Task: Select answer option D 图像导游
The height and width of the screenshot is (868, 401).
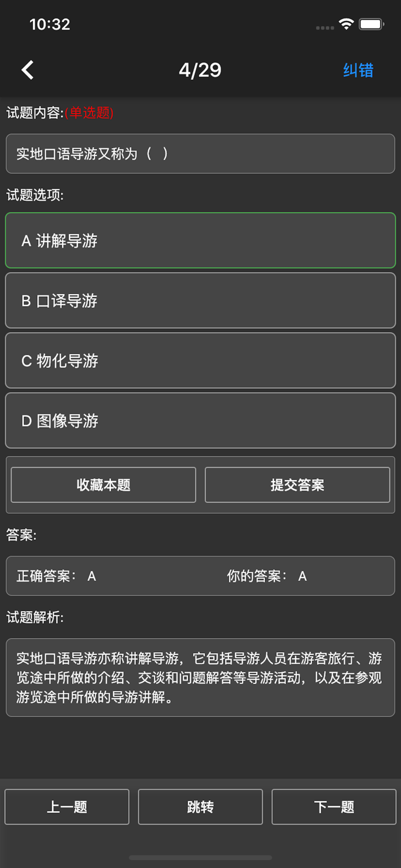Action: (200, 421)
